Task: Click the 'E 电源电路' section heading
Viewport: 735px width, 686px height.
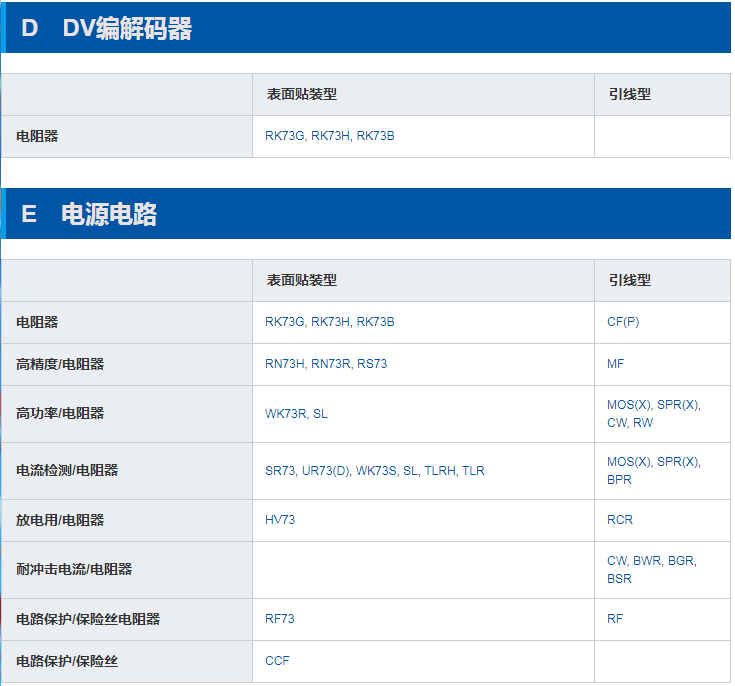Action: click(89, 214)
